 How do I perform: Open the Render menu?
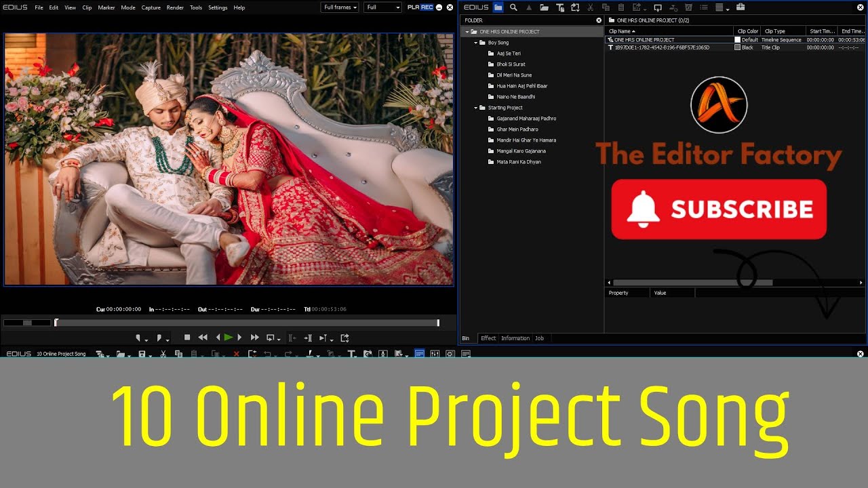click(175, 7)
